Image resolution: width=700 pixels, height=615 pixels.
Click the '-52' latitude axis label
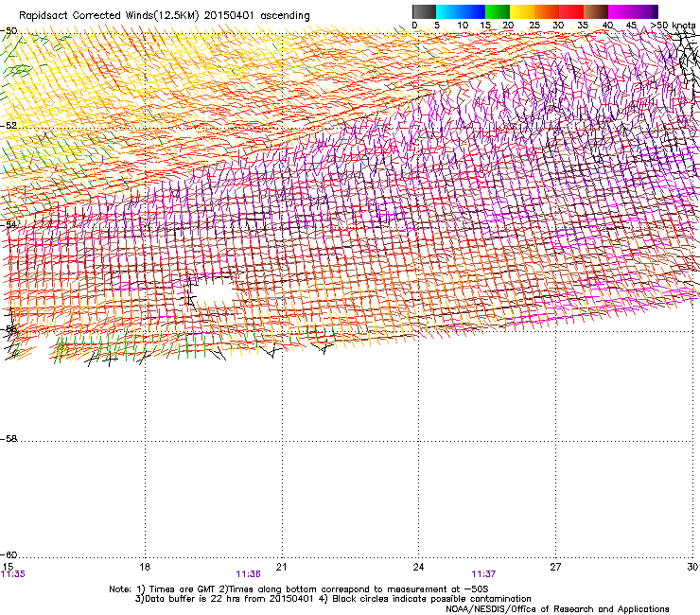click(x=9, y=126)
